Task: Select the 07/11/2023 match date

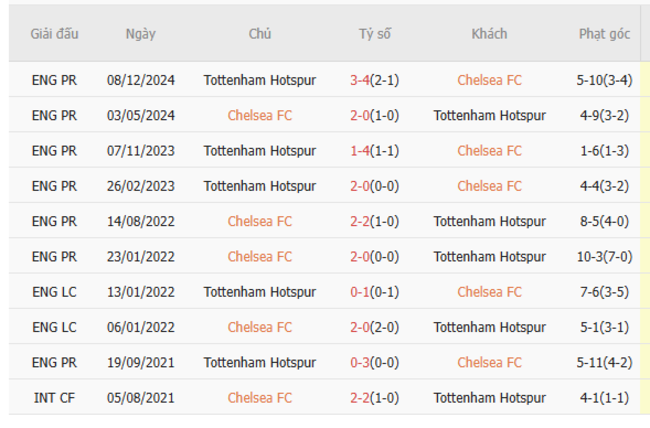Action: [x=141, y=151]
